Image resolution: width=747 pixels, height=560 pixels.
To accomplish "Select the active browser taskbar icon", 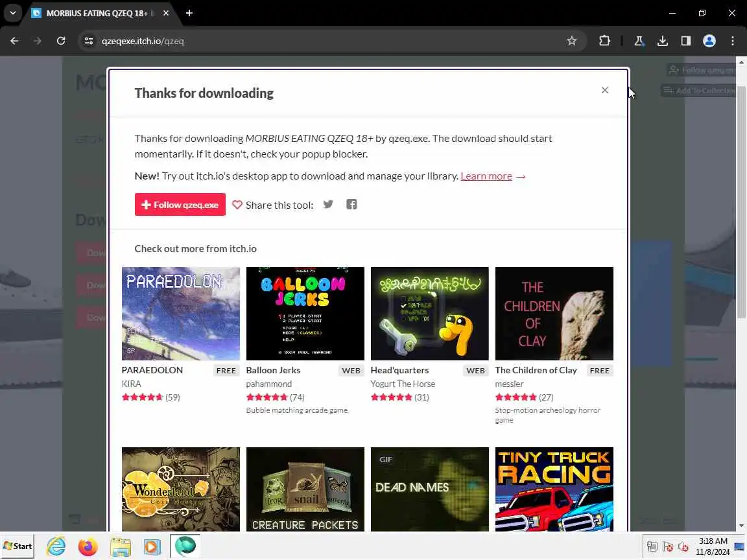I will tap(185, 546).
